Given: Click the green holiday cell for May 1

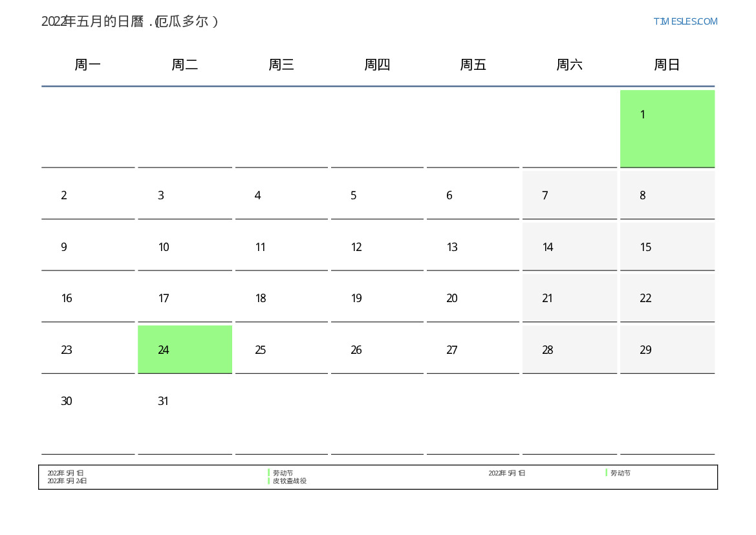Looking at the screenshot, I should 667,128.
